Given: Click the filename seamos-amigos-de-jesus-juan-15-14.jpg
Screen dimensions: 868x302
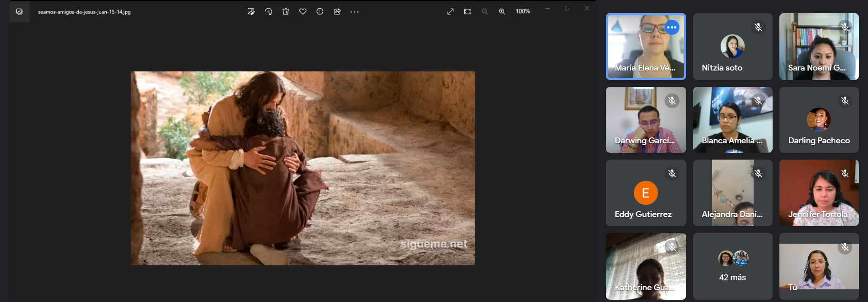Looking at the screenshot, I should 85,12.
